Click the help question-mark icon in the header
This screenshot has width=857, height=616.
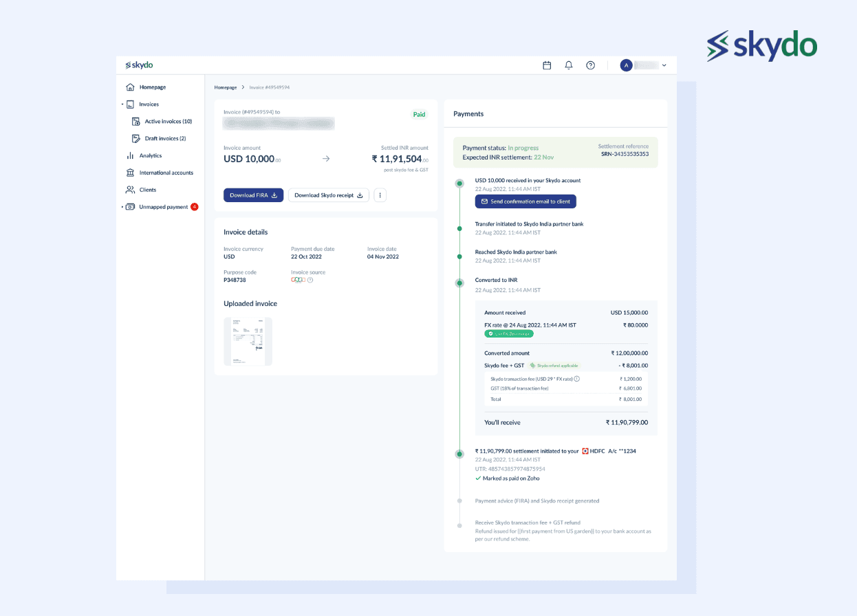tap(590, 65)
